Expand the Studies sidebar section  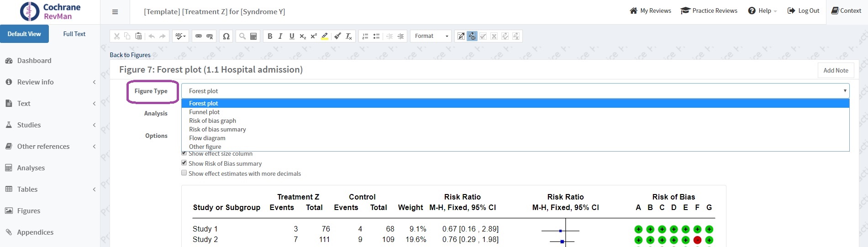[x=29, y=125]
